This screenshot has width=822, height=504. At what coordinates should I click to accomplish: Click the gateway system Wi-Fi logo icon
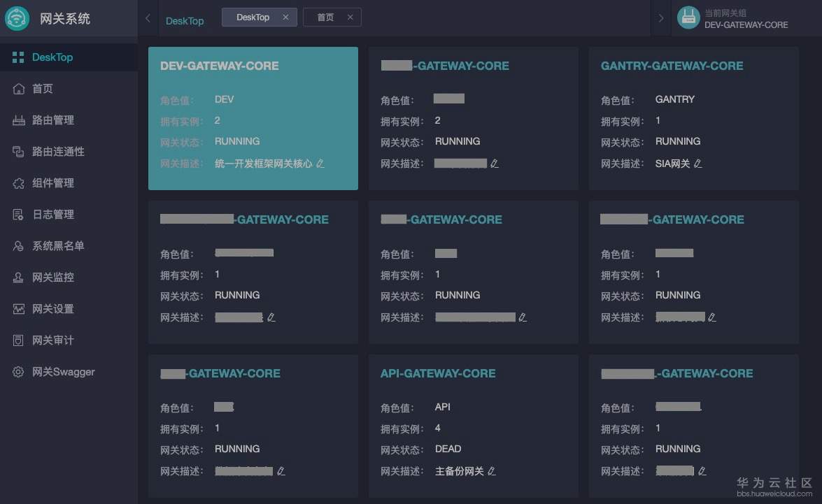(x=17, y=18)
